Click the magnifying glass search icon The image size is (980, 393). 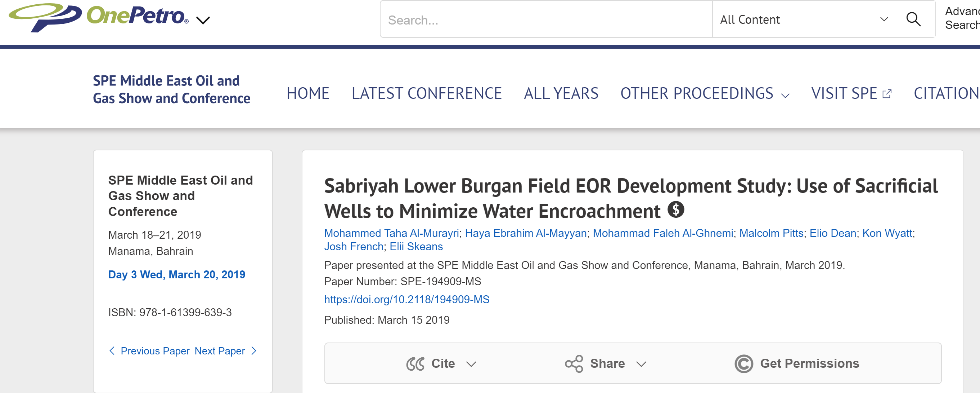(913, 19)
